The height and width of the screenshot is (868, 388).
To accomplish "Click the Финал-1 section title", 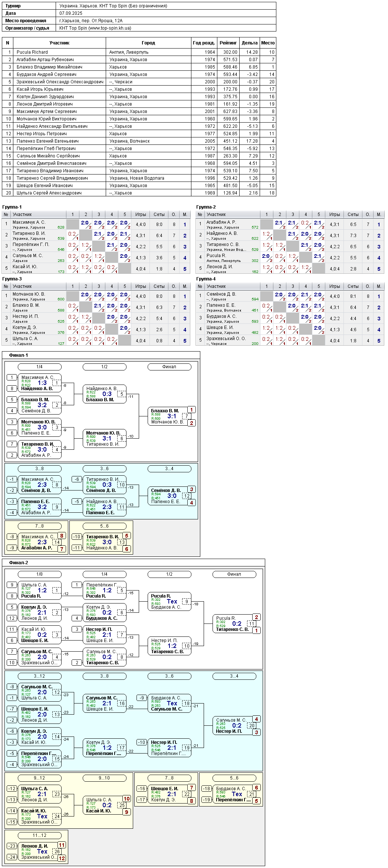I will point(19,355).
